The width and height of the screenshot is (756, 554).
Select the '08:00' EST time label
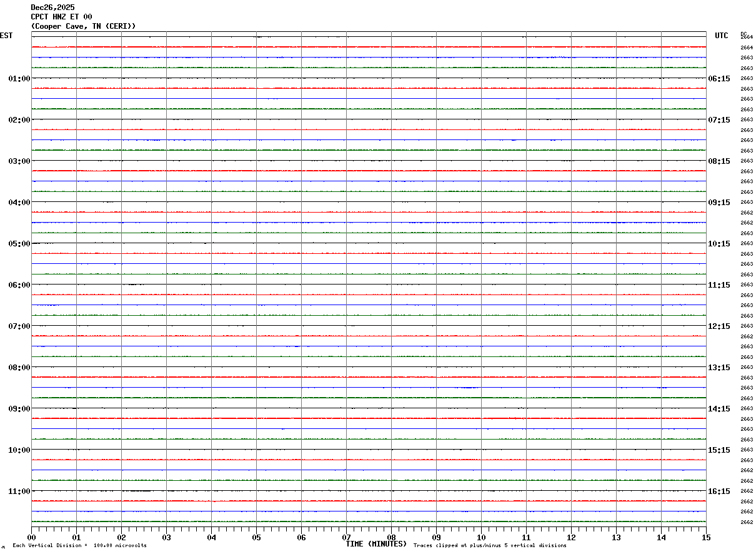[x=19, y=368]
